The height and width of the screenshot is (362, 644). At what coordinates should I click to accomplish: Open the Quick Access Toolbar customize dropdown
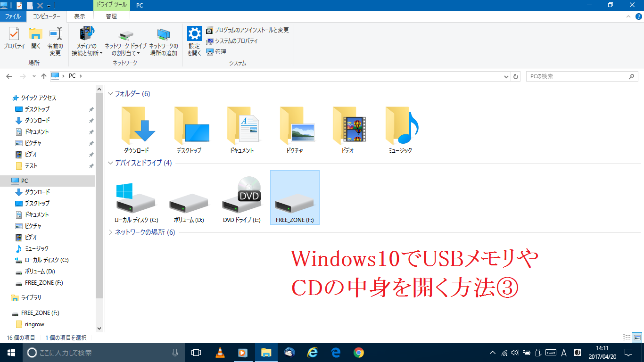[49, 6]
